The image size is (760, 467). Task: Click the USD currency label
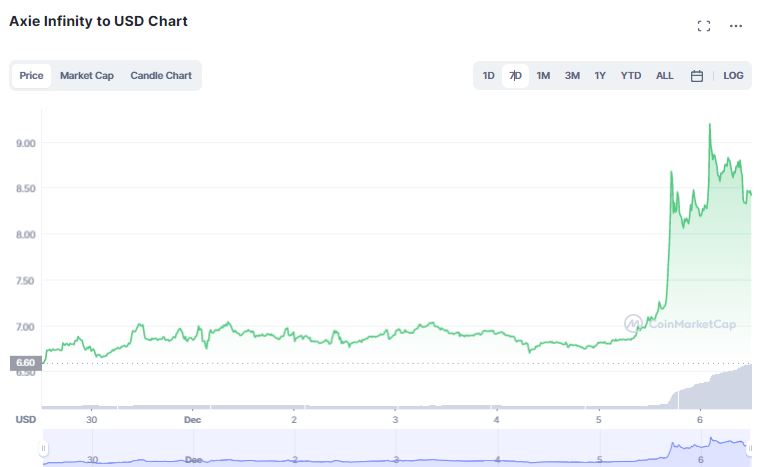coord(26,419)
